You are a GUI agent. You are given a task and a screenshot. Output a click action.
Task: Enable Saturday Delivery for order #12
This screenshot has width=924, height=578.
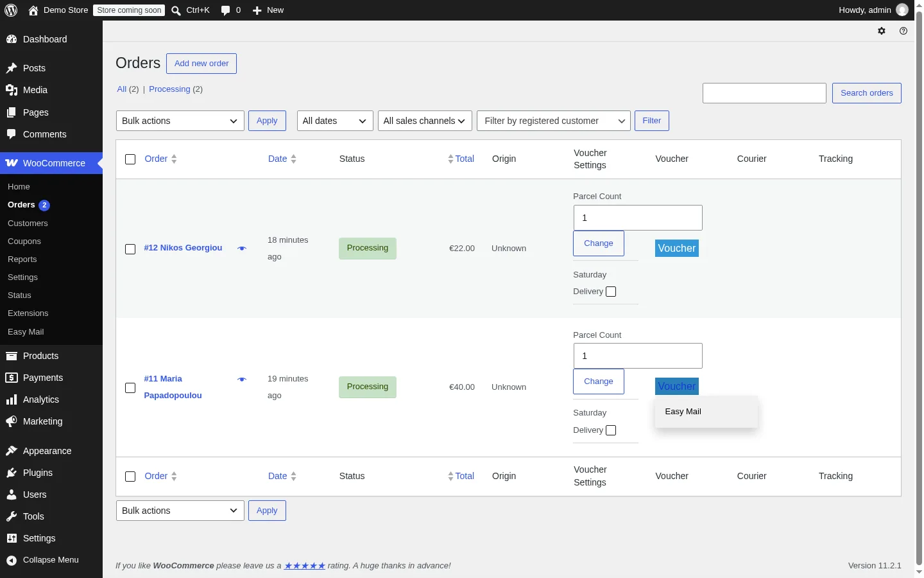tap(611, 292)
